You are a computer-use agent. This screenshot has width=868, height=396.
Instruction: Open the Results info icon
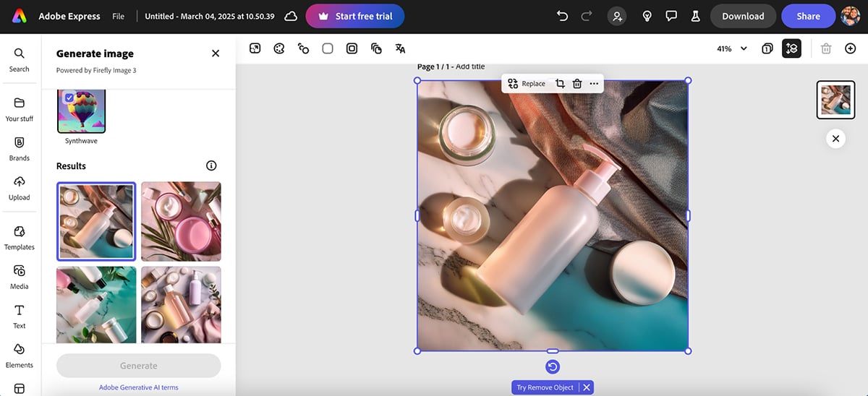pyautogui.click(x=211, y=165)
